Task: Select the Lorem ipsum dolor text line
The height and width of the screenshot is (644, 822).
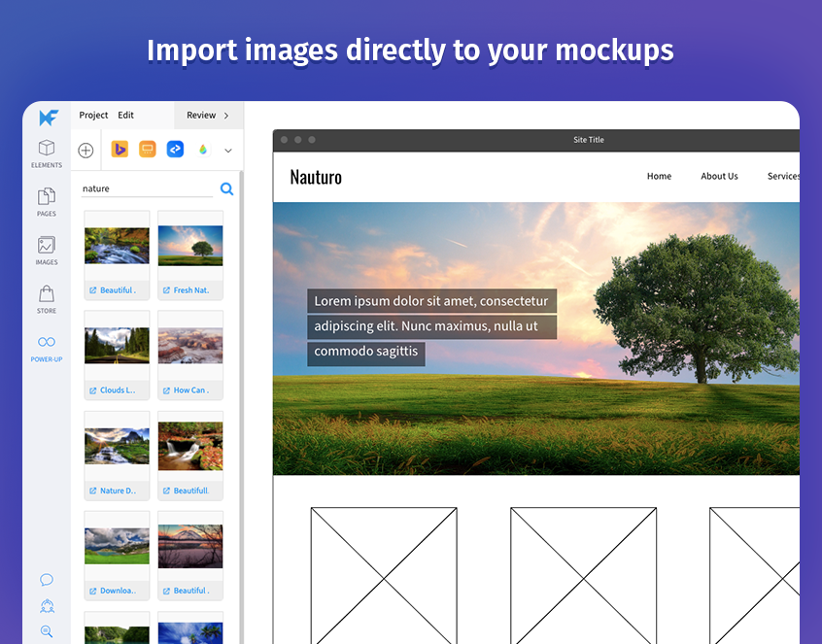Action: pos(431,301)
